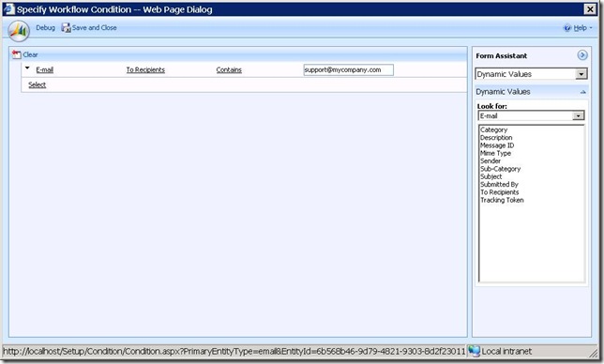Image resolution: width=604 pixels, height=364 pixels.
Task: Click the To Recipients field link
Action: [145, 69]
